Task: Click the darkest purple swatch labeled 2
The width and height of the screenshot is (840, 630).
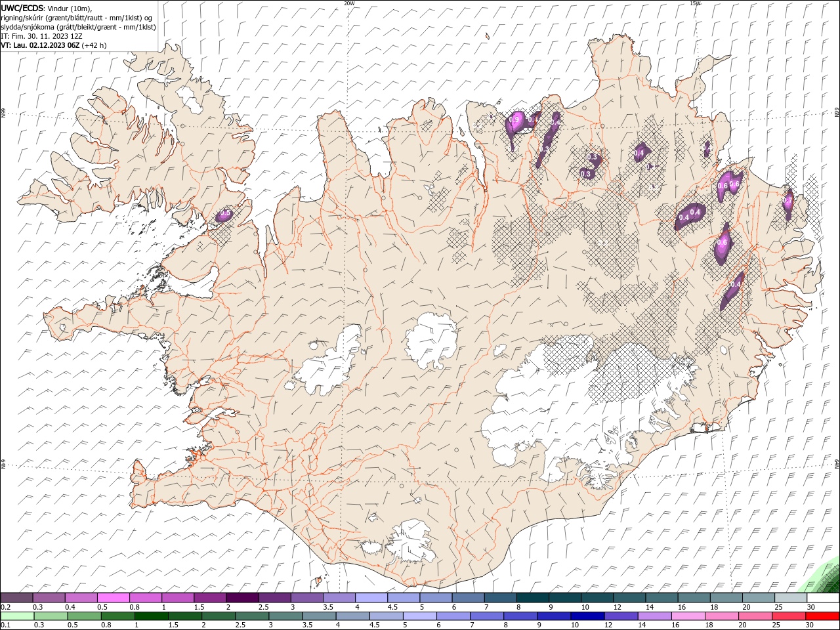Action: (x=242, y=598)
